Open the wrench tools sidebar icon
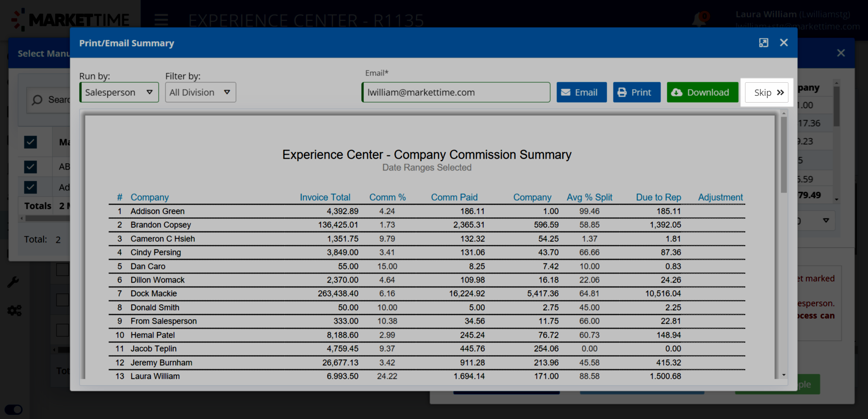Screen dimensions: 868x419 tap(13, 282)
